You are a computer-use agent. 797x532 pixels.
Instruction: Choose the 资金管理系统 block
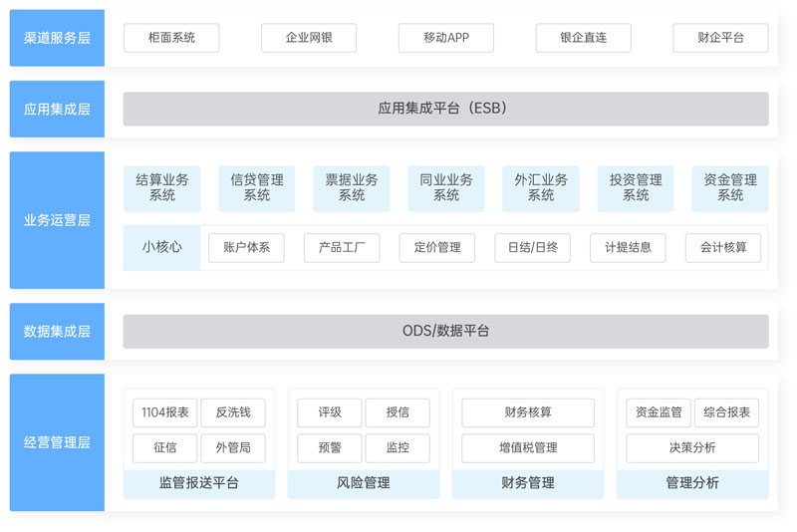pos(730,188)
